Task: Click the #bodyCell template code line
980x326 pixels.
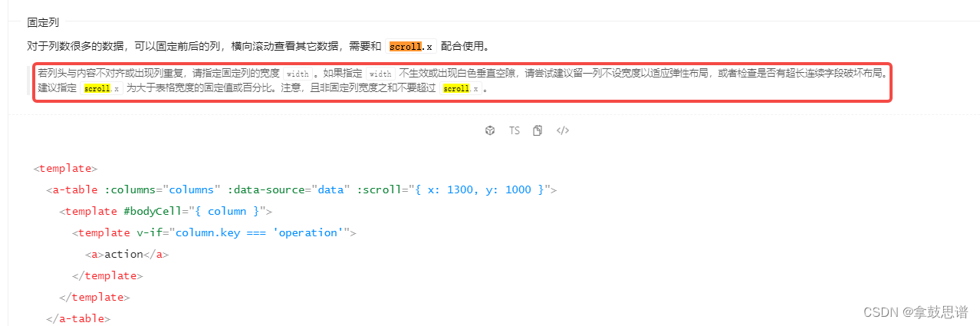Action: 166,211
